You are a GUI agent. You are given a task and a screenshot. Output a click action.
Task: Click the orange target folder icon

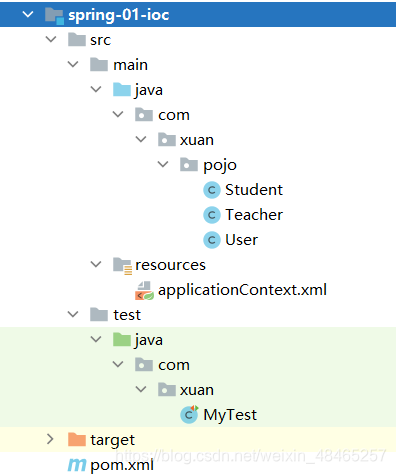click(x=77, y=440)
